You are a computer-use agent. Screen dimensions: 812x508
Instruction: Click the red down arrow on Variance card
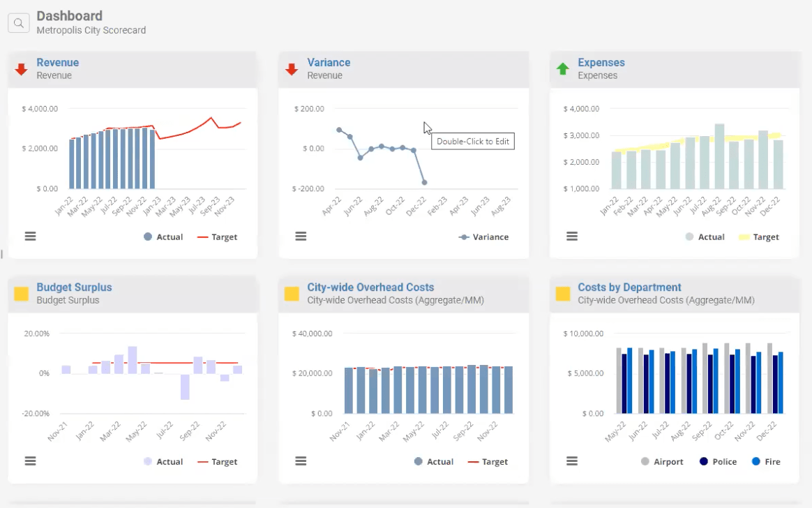(292, 69)
